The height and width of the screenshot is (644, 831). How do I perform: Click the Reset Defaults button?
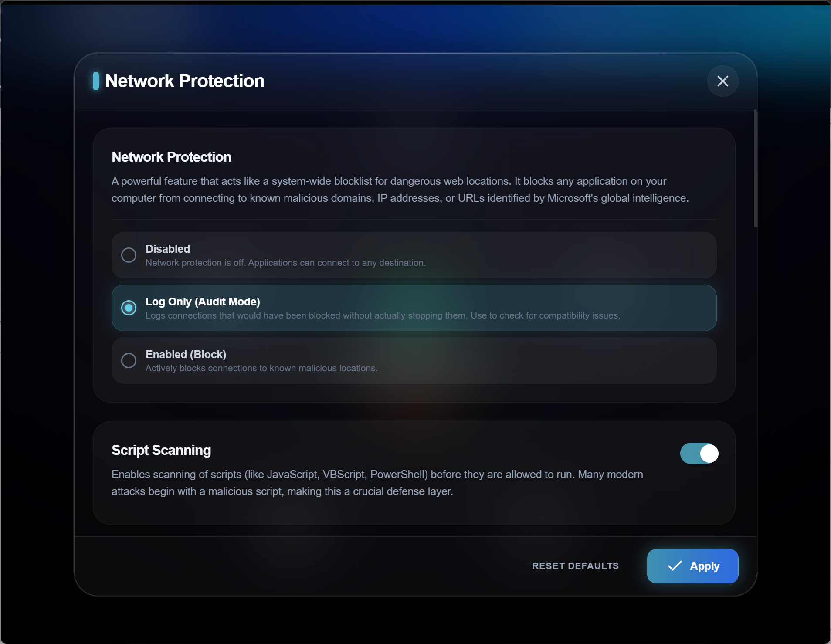575,566
